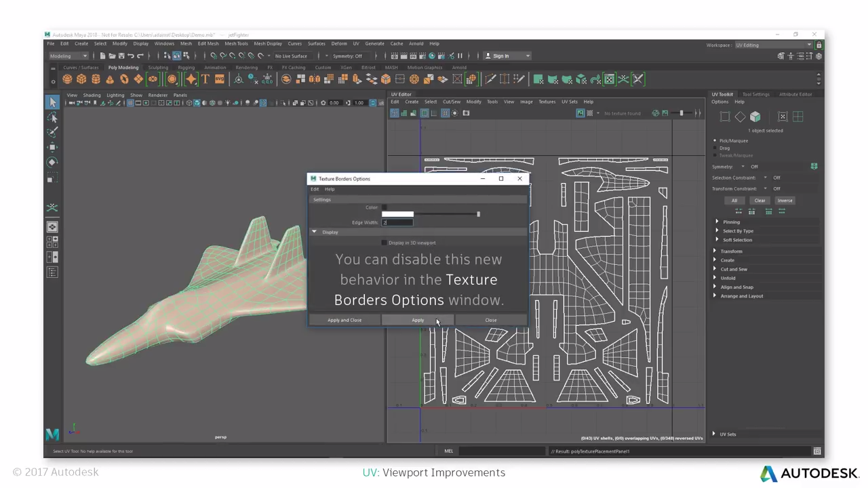The image size is (868, 488).
Task: Open the Shading menu in viewport panel
Action: pyautogui.click(x=92, y=95)
